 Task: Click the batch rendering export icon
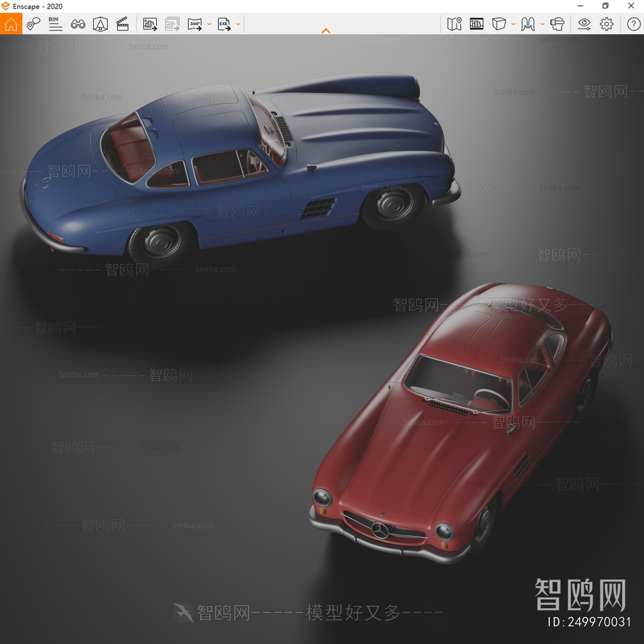tap(172, 24)
